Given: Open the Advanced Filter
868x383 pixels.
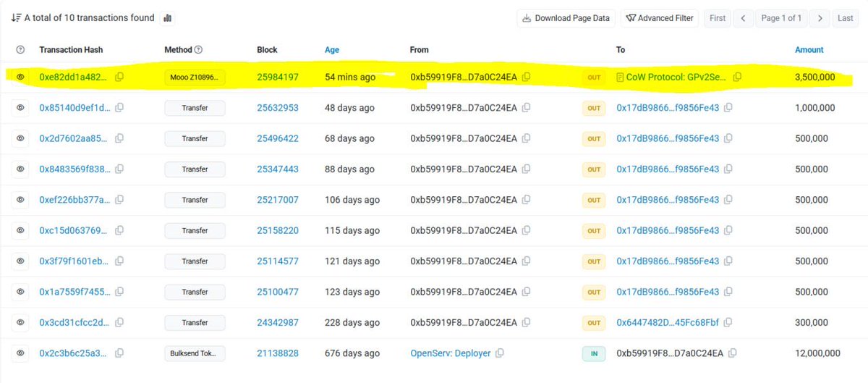Looking at the screenshot, I should [660, 18].
